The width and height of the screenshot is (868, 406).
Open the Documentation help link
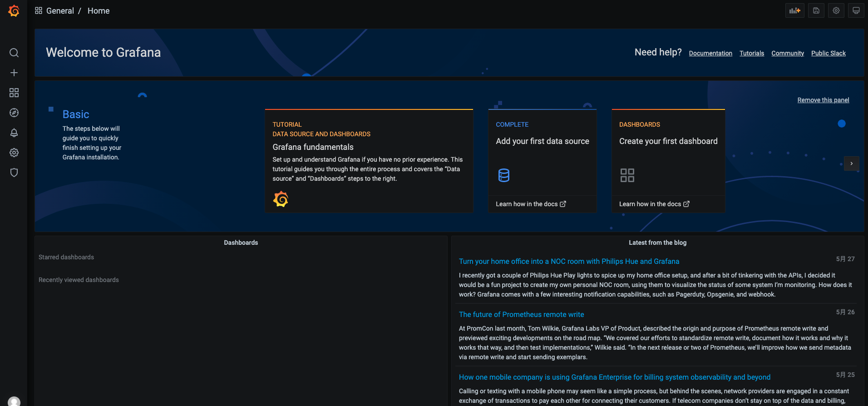click(x=710, y=53)
